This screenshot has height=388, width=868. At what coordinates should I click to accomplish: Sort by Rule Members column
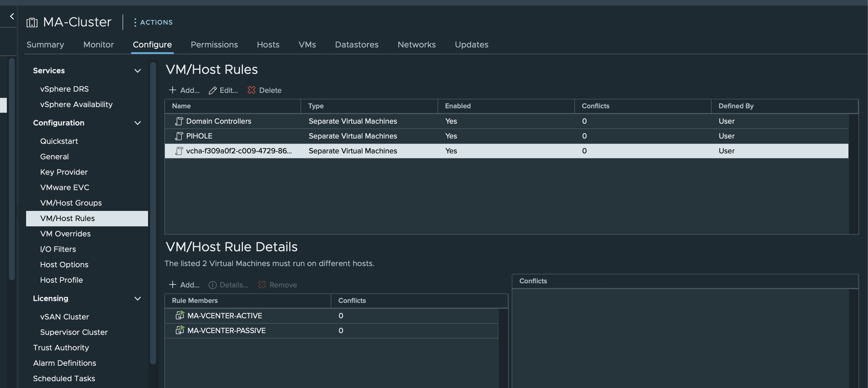pyautogui.click(x=248, y=301)
